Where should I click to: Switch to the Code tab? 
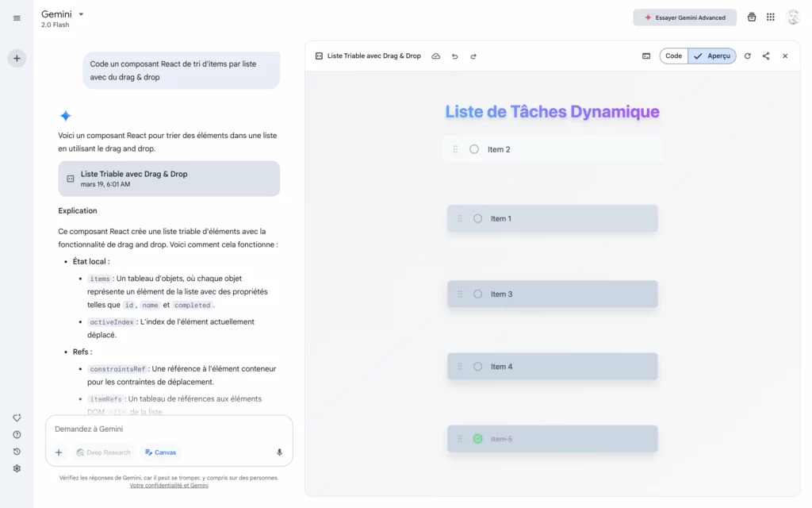pyautogui.click(x=673, y=56)
